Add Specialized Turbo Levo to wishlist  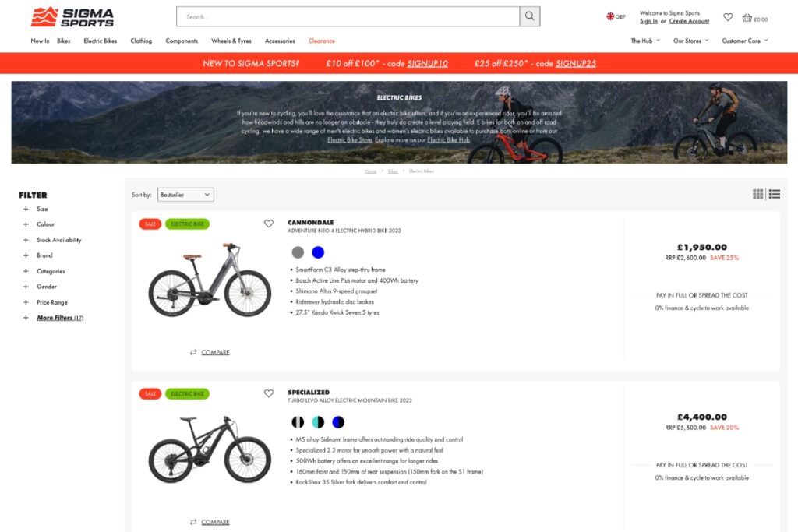(269, 393)
